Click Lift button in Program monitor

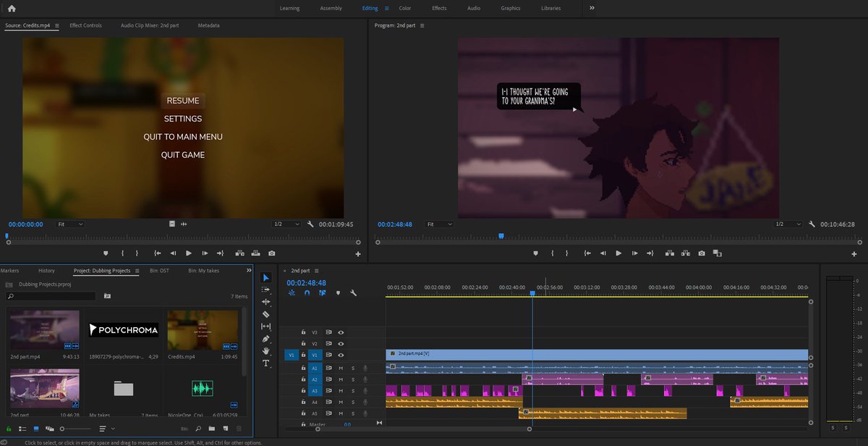(x=669, y=253)
